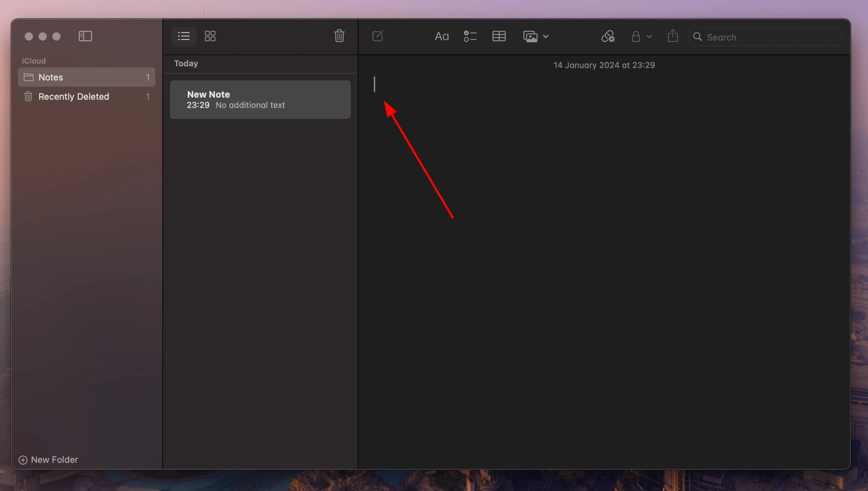Open the Aa text format menu
Viewport: 868px width, 491px height.
click(442, 36)
